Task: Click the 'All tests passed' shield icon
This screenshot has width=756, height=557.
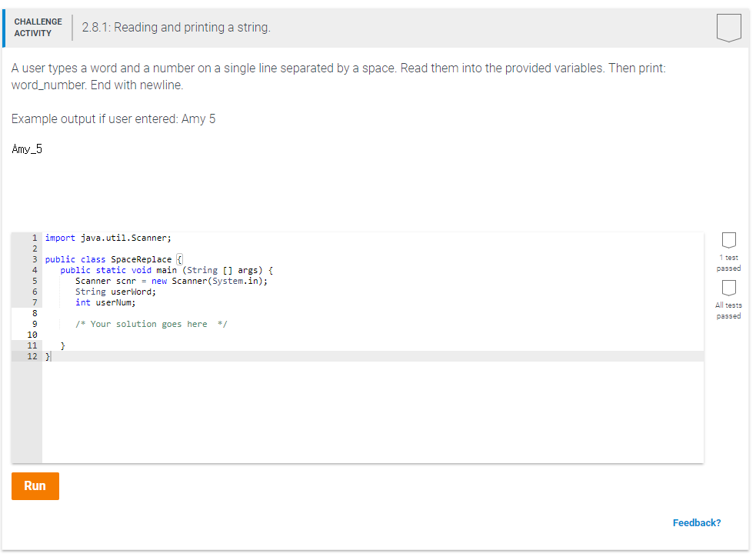Action: (728, 289)
